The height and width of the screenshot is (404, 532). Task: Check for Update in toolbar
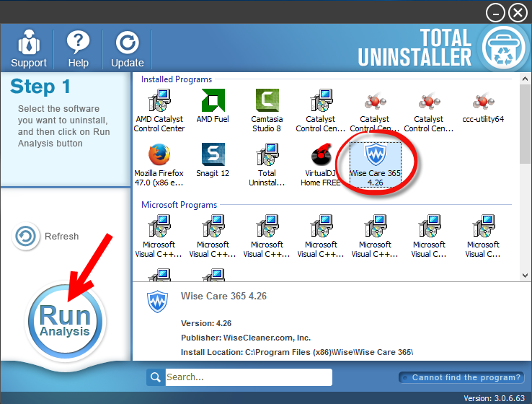[x=127, y=49]
